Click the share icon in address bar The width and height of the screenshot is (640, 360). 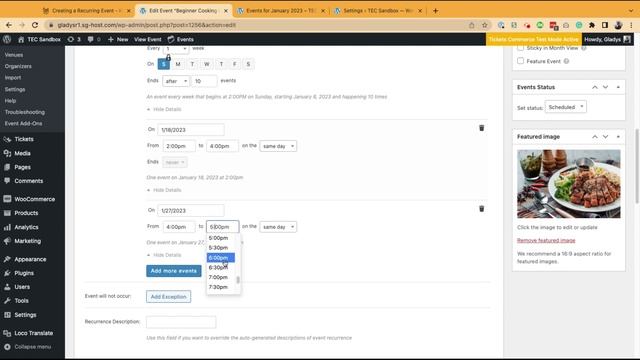click(x=472, y=25)
